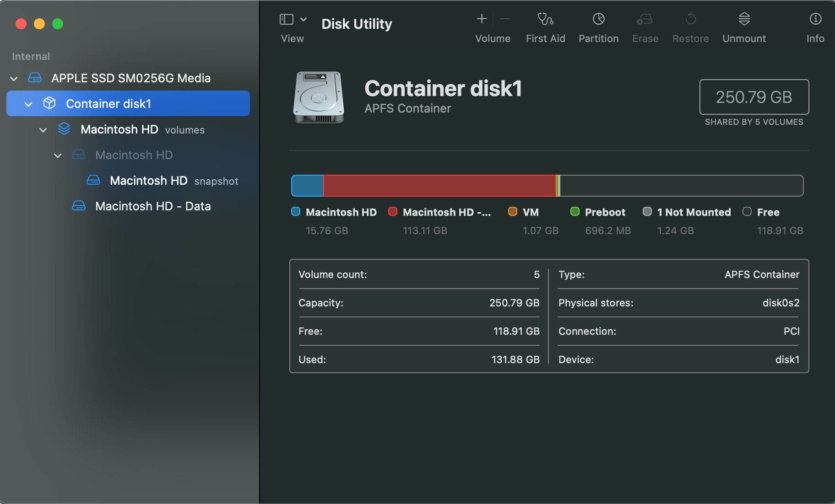Select APPLE SSD SM0256G Media in sidebar
This screenshot has height=504, width=835.
128,78
